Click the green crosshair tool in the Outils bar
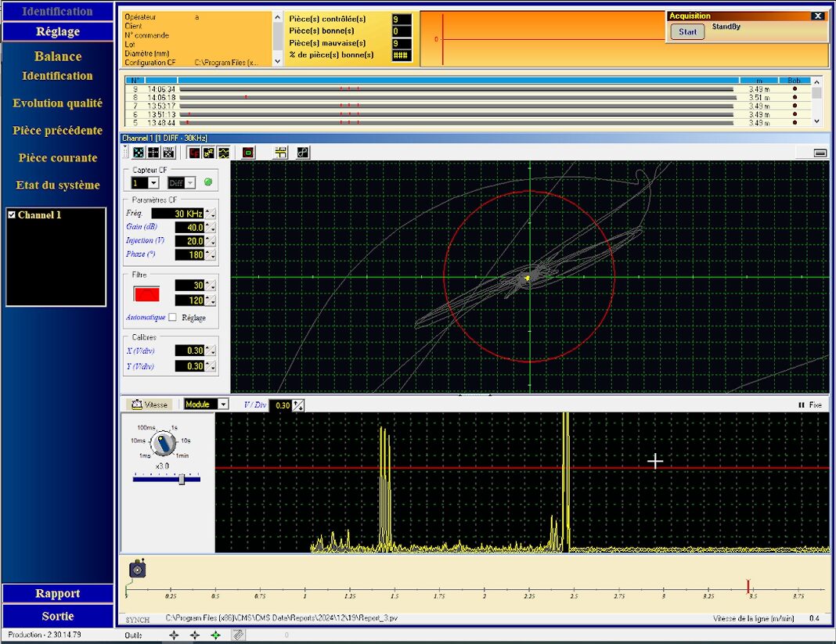This screenshot has height=644, width=836. point(215,635)
